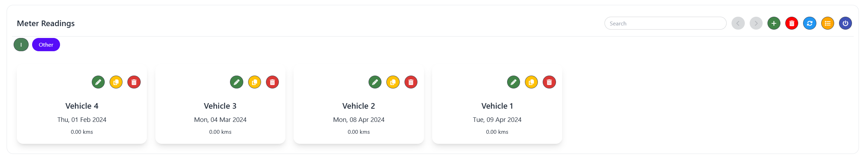Select the Other filter tab
This screenshot has height=163, width=868.
[x=46, y=45]
